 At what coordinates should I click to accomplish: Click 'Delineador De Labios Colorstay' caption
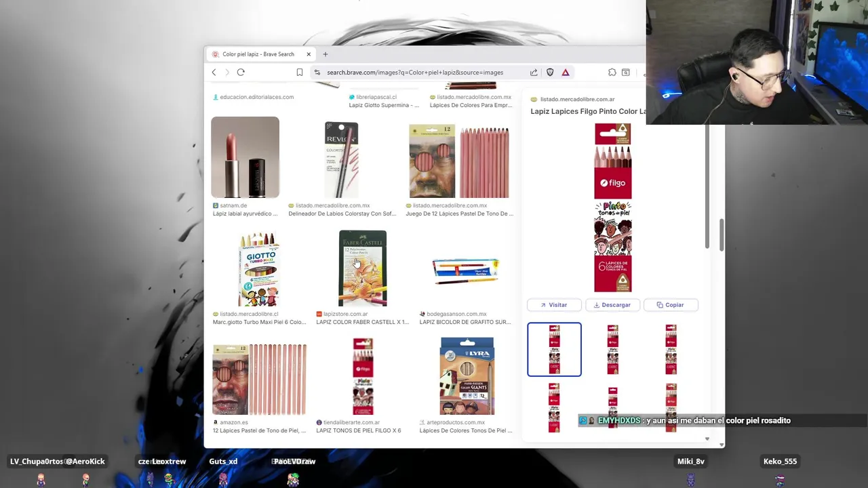[x=342, y=213]
